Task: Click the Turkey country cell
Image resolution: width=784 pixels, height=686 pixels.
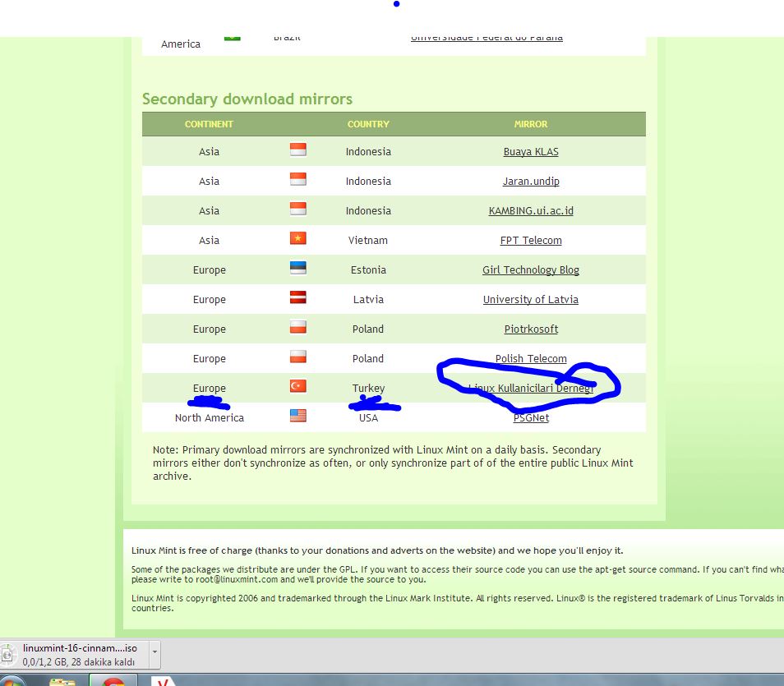Action: tap(368, 388)
